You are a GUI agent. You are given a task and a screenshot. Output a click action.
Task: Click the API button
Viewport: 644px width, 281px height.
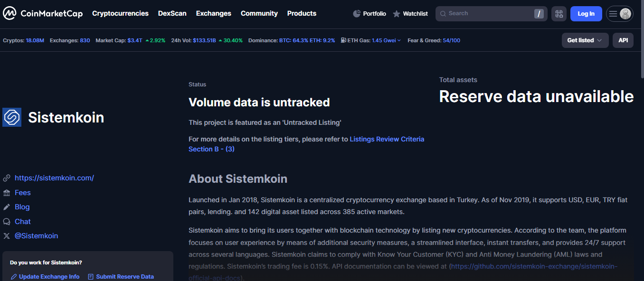pyautogui.click(x=623, y=40)
